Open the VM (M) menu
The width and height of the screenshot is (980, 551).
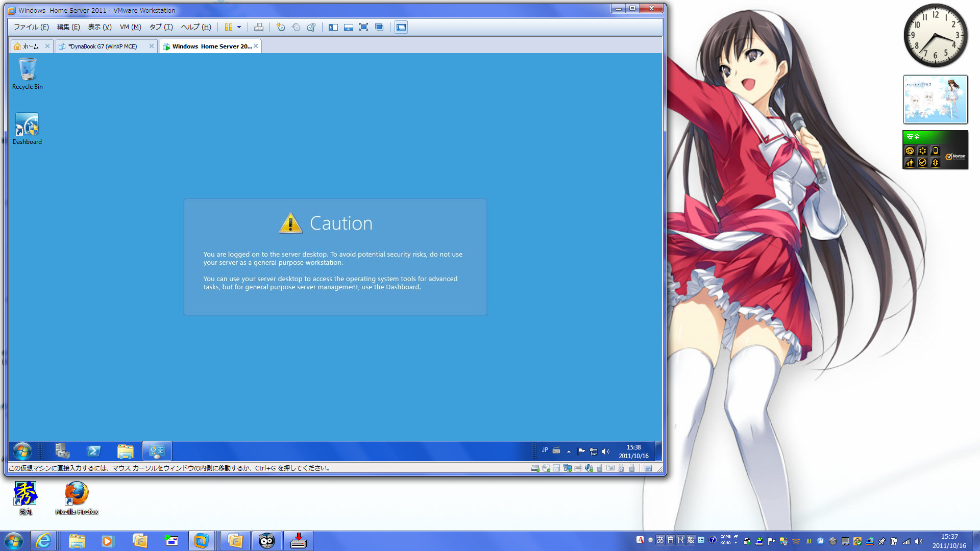[x=130, y=27]
